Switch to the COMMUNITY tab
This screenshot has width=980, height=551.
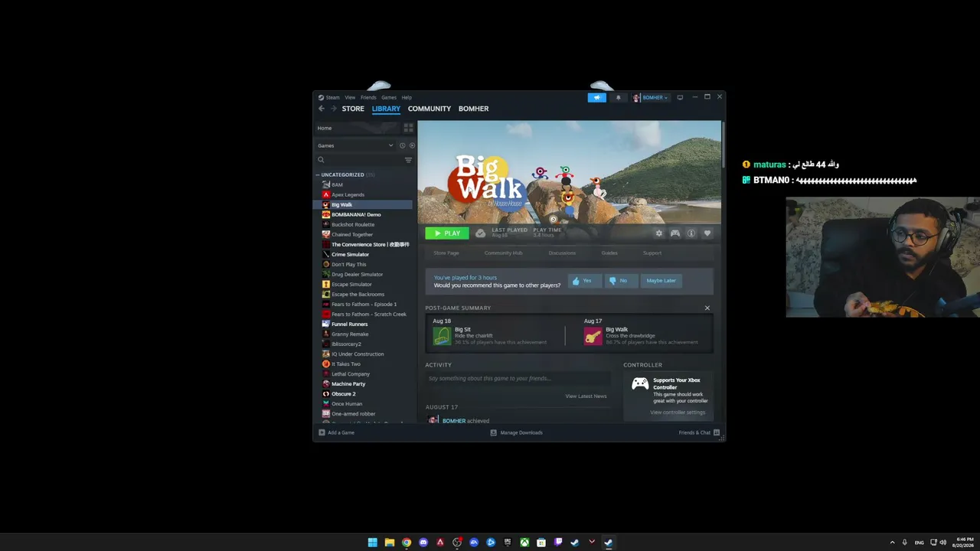click(430, 109)
